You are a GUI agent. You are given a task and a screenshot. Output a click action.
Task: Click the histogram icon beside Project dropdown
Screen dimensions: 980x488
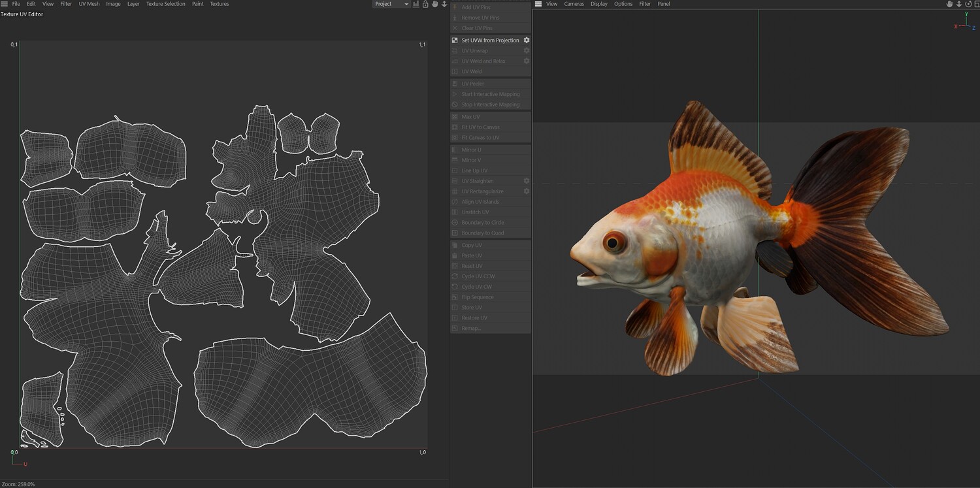(416, 4)
